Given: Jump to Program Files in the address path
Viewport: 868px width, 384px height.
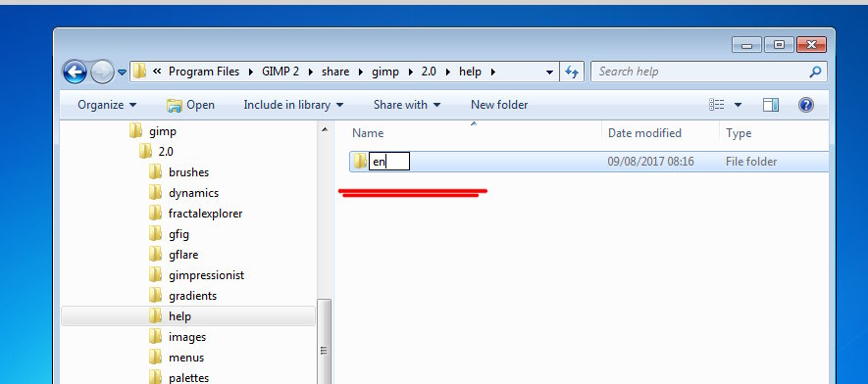Looking at the screenshot, I should pyautogui.click(x=204, y=72).
